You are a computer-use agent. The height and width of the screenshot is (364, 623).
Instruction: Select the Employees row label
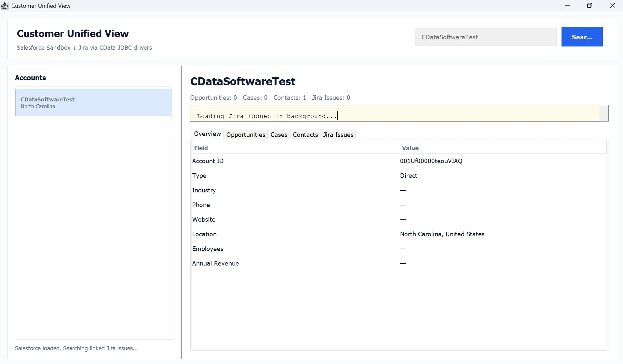(208, 249)
